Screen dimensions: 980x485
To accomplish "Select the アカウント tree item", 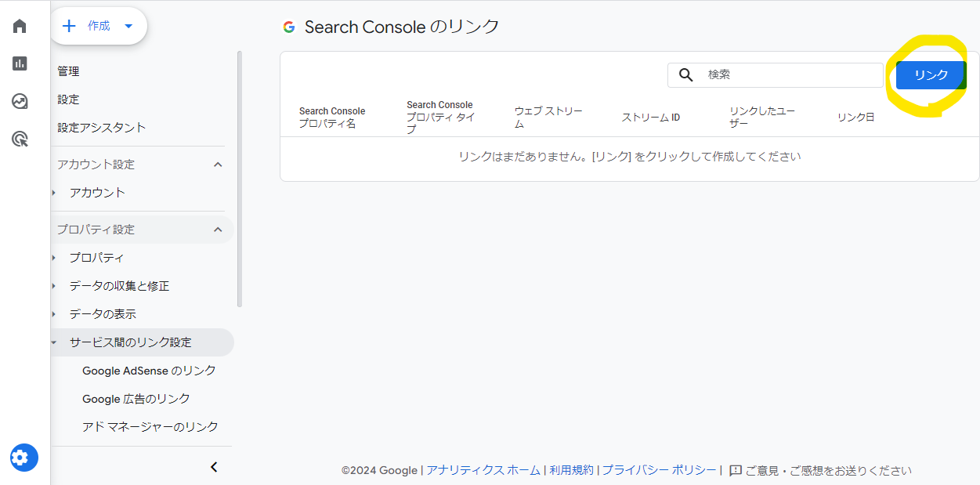I will [x=97, y=193].
